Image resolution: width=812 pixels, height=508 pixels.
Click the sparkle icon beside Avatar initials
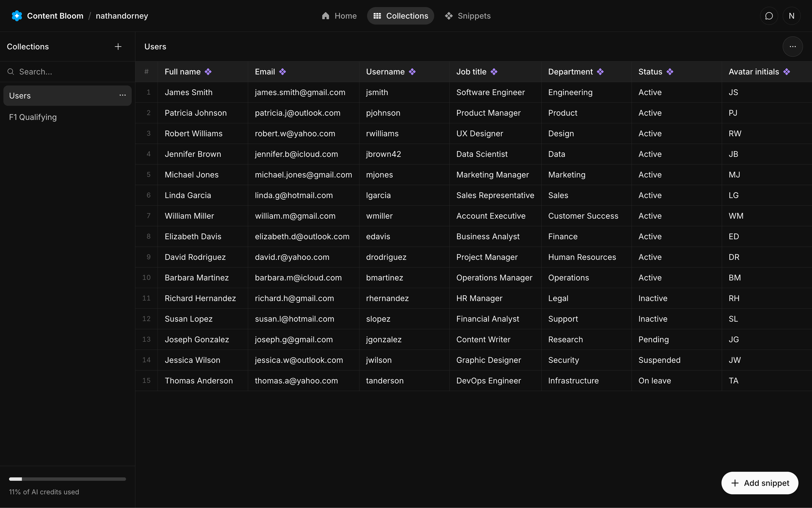pyautogui.click(x=787, y=71)
